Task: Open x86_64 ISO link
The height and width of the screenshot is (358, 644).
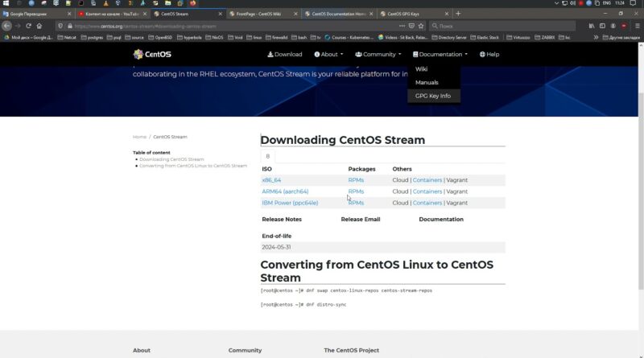Action: pyautogui.click(x=271, y=180)
